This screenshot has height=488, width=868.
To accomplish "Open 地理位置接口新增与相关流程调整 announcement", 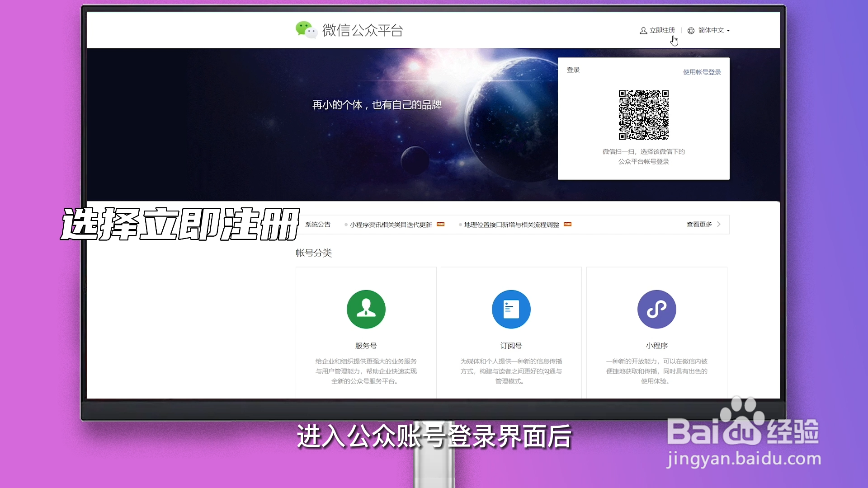I will click(511, 225).
